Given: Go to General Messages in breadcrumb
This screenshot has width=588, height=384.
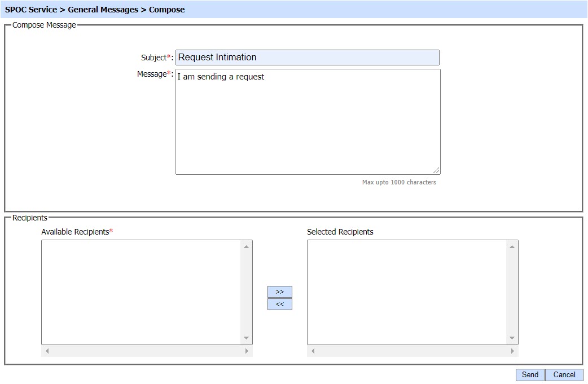Looking at the screenshot, I should click(103, 10).
